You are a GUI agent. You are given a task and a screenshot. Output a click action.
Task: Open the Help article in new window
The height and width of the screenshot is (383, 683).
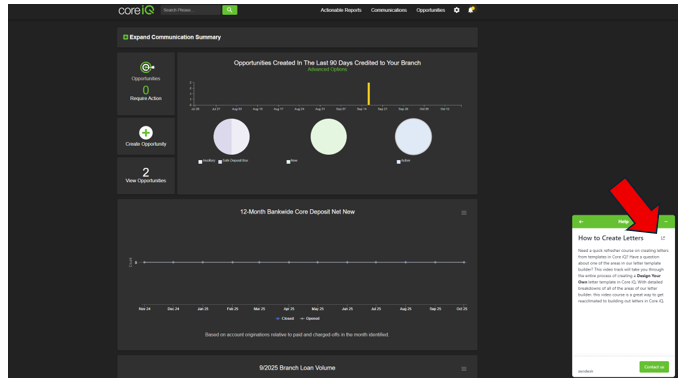(663, 238)
